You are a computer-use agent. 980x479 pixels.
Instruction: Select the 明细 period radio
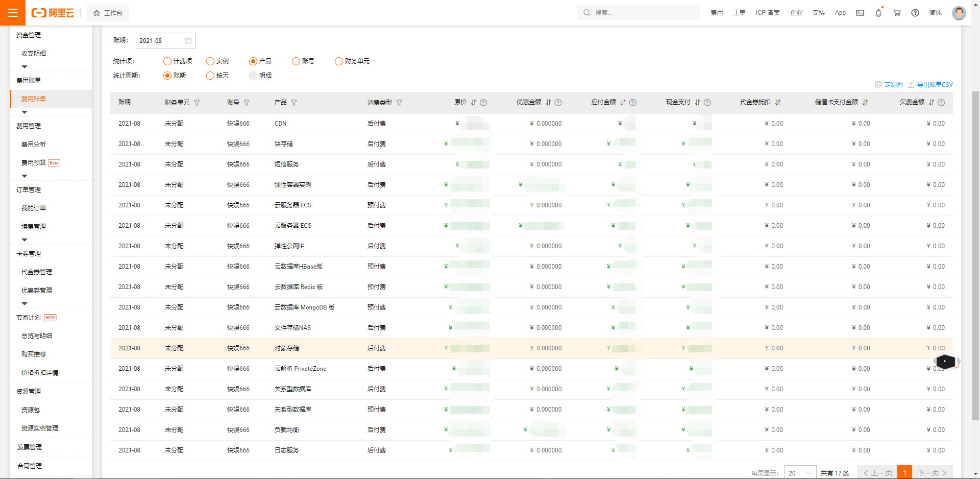tap(253, 76)
